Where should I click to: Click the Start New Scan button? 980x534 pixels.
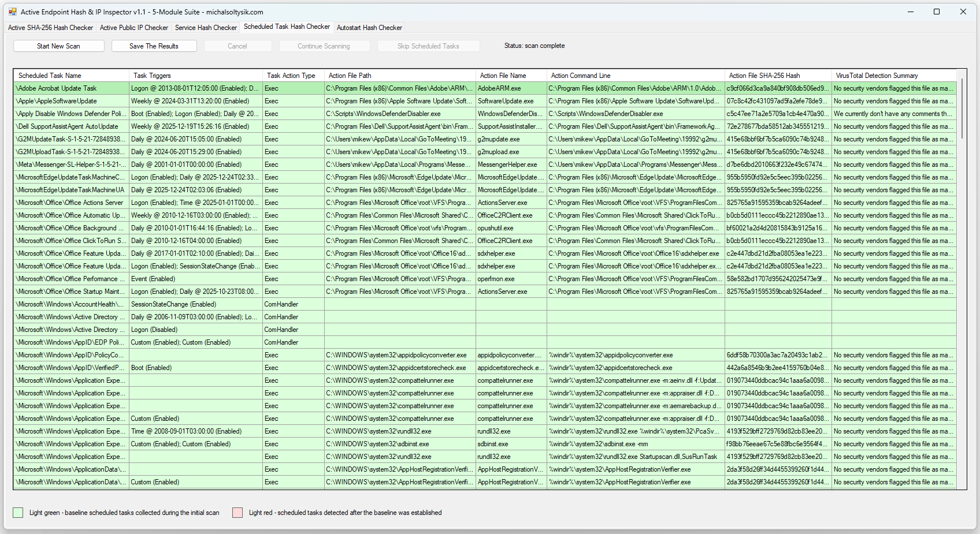coord(59,46)
